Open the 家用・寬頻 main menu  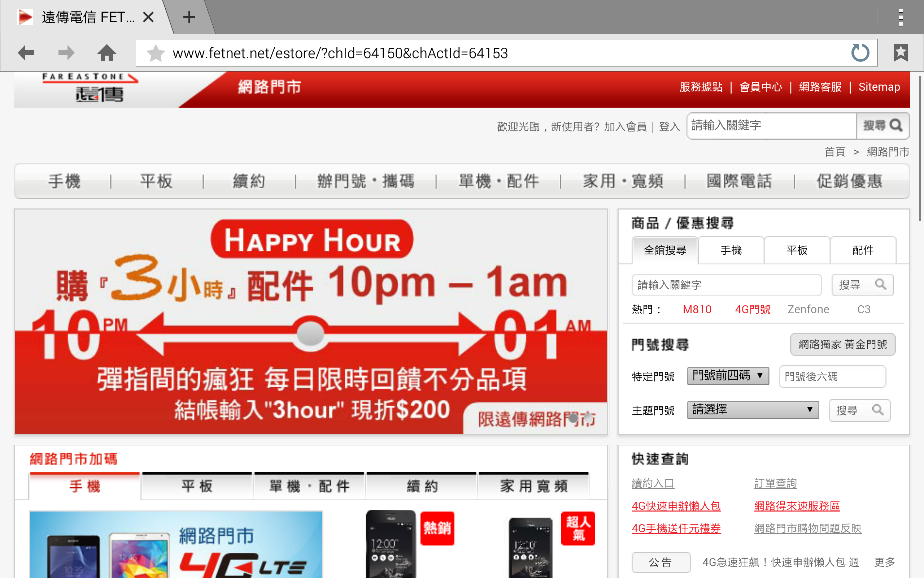pos(623,181)
